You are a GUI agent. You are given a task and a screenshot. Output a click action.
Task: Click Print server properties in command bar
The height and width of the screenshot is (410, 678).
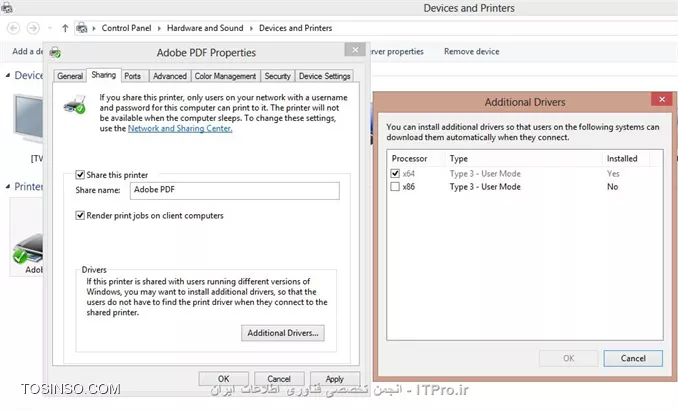click(x=396, y=51)
